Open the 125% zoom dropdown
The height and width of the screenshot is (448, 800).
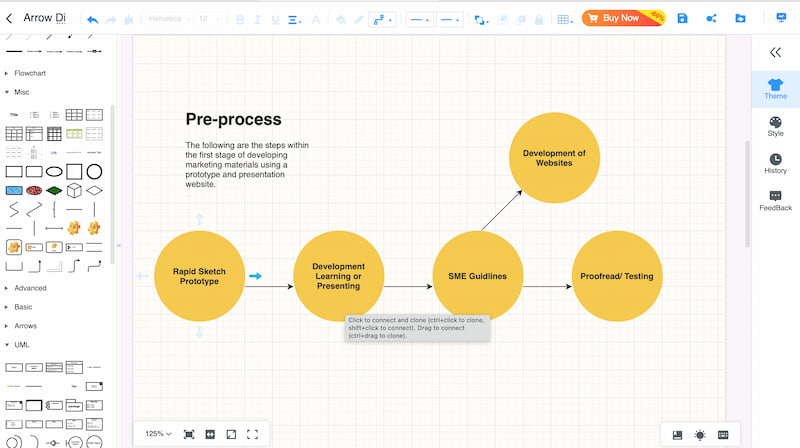pos(158,434)
